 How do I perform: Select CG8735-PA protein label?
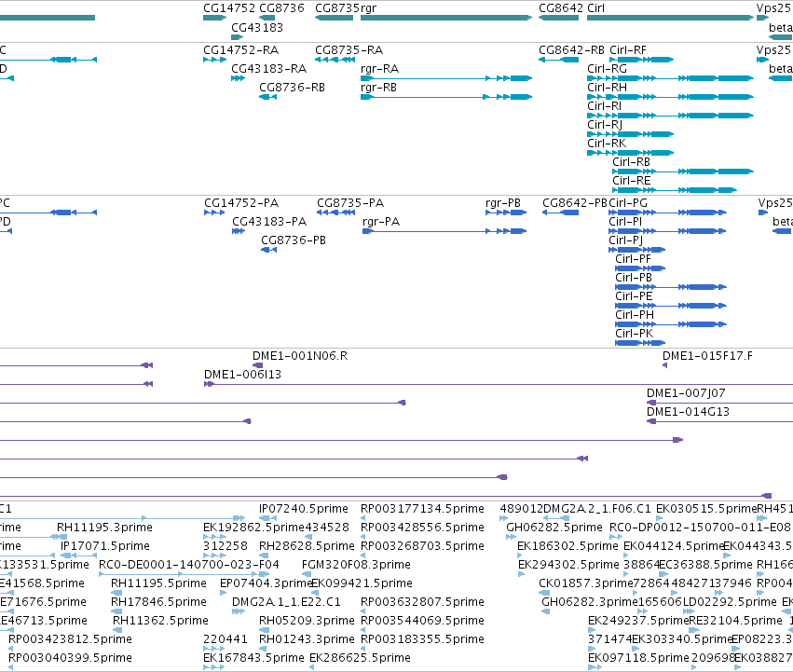click(x=350, y=203)
